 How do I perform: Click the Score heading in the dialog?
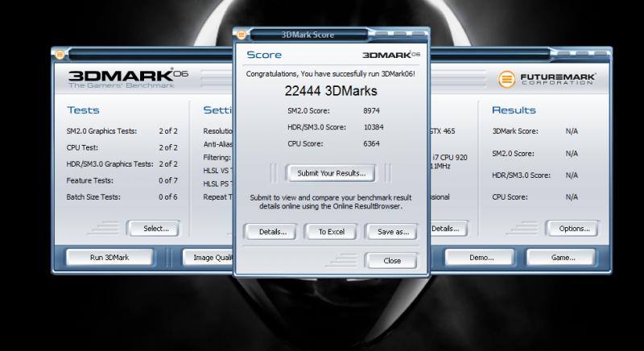pos(264,55)
